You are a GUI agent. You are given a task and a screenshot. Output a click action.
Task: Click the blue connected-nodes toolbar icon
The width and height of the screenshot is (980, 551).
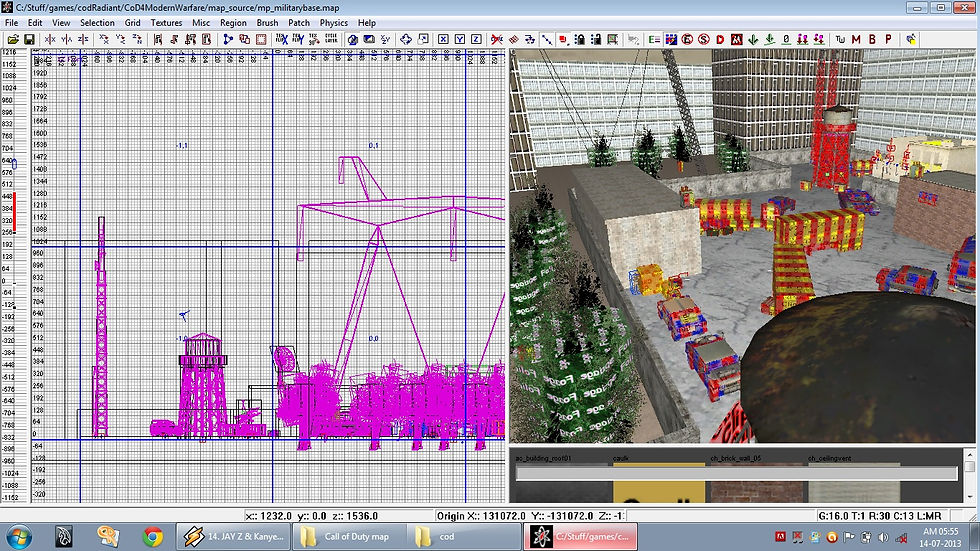click(228, 39)
